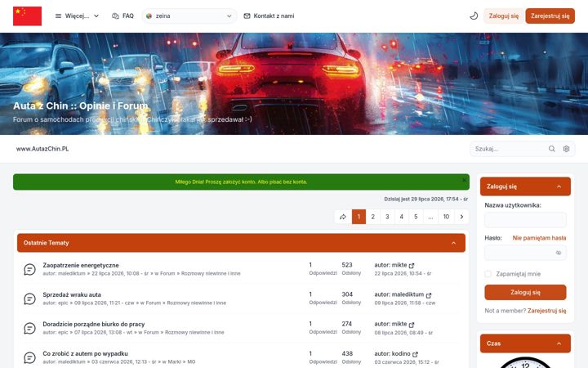This screenshot has width=588, height=368.
Task: Open topic Zaopatrzenie energetyczne
Action: (x=81, y=265)
